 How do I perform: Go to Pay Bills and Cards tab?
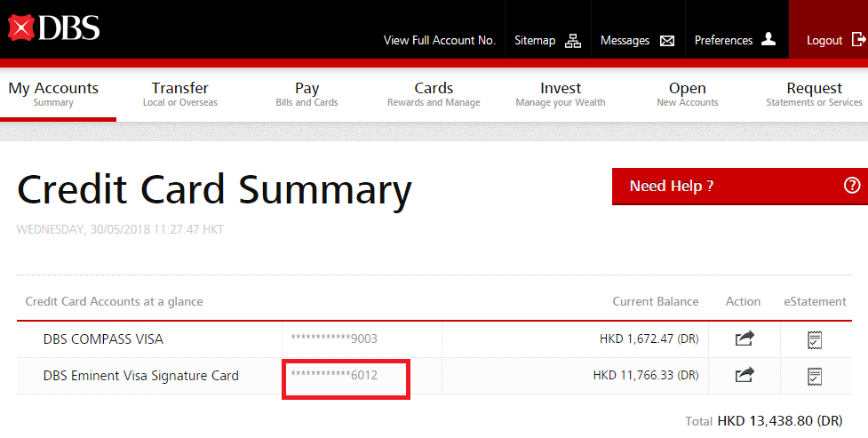pyautogui.click(x=307, y=93)
